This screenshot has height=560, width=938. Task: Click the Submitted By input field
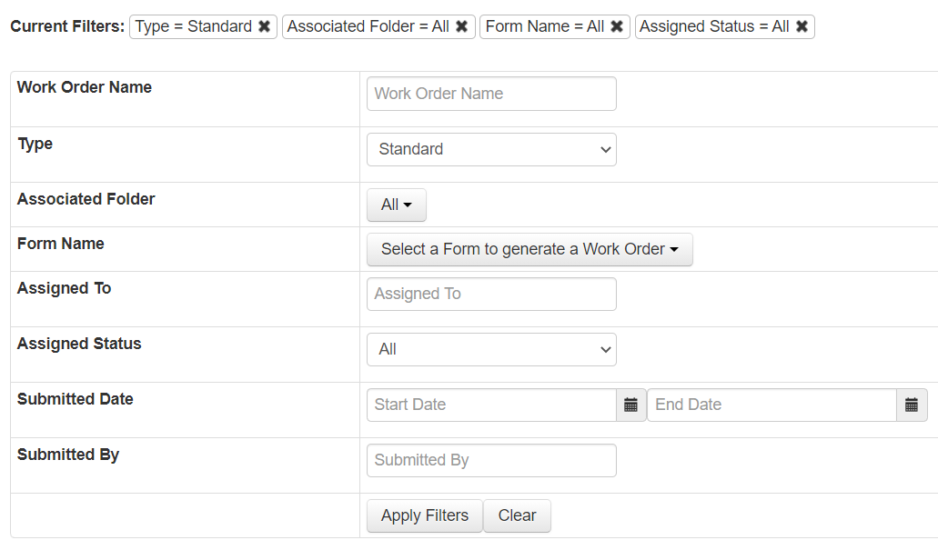(491, 460)
